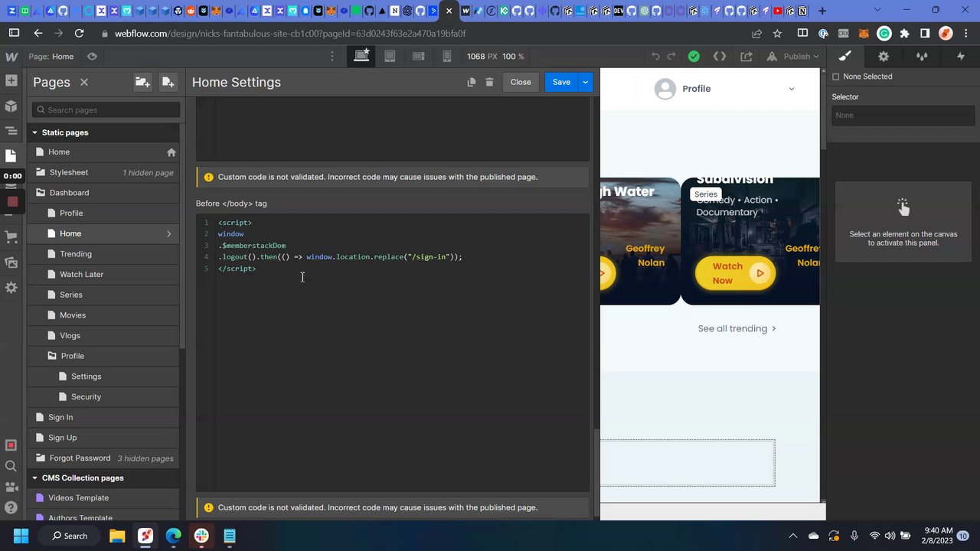
Task: Close the Pages panel
Action: pyautogui.click(x=84, y=82)
